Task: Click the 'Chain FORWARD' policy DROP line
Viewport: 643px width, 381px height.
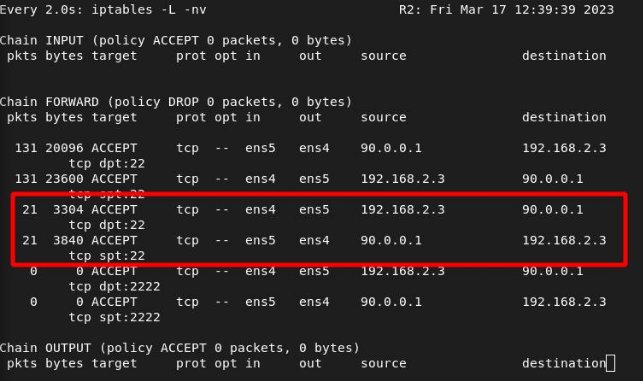Action: [176, 102]
